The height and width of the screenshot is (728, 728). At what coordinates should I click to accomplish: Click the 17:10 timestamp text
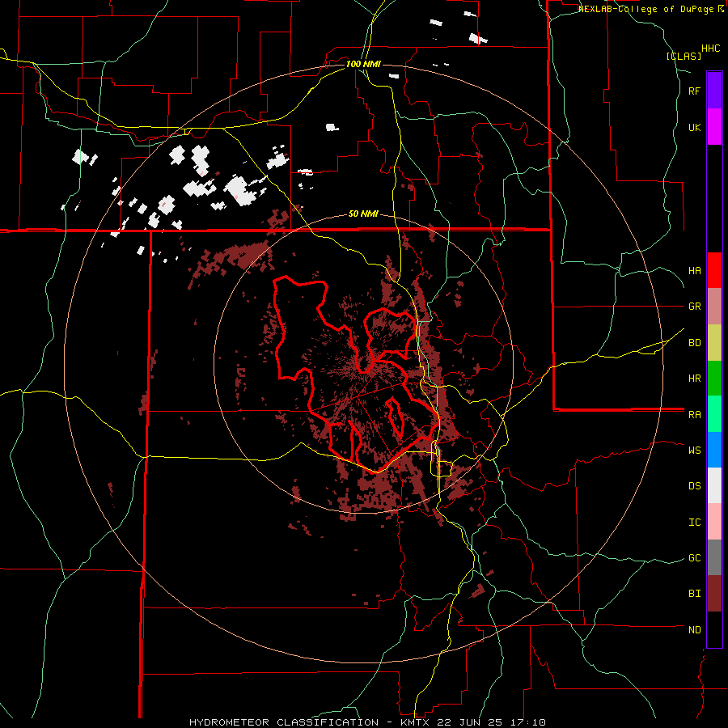point(527,722)
